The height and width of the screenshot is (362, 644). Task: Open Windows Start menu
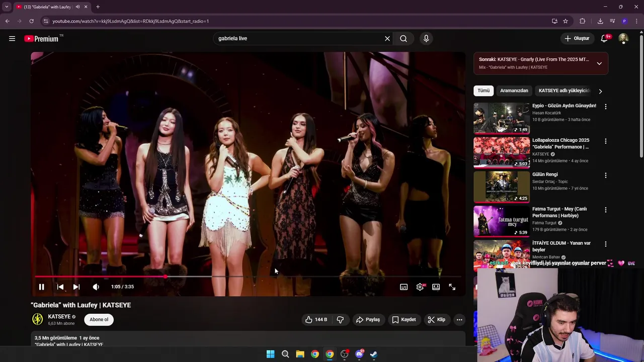coord(270,354)
